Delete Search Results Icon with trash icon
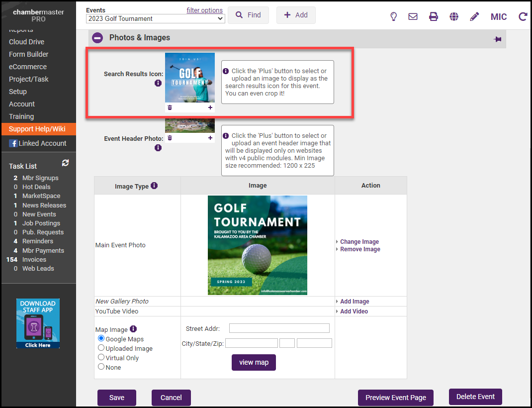The width and height of the screenshot is (532, 408). click(170, 107)
